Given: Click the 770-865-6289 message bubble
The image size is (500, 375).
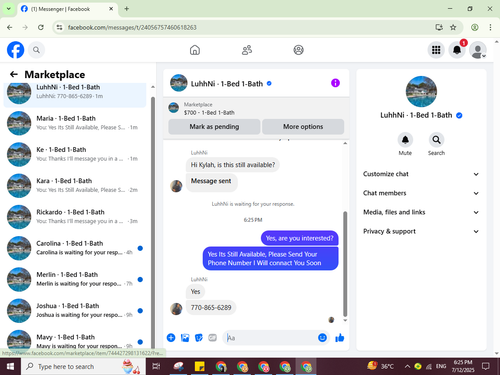Looking at the screenshot, I should click(211, 307).
